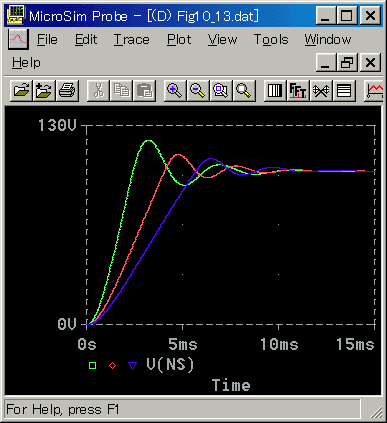Minimize the inner document window
The image size is (387, 423).
pos(326,62)
